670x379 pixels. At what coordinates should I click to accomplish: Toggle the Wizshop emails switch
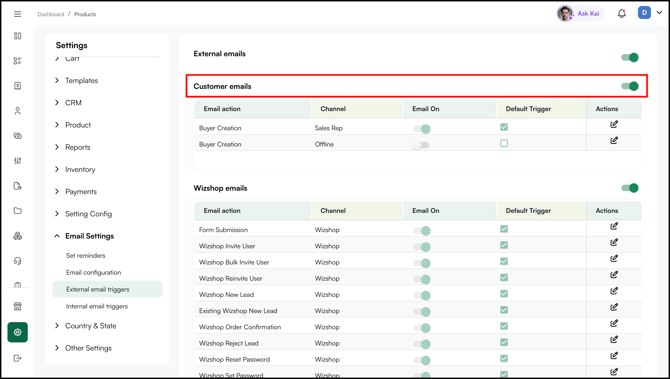pyautogui.click(x=630, y=188)
